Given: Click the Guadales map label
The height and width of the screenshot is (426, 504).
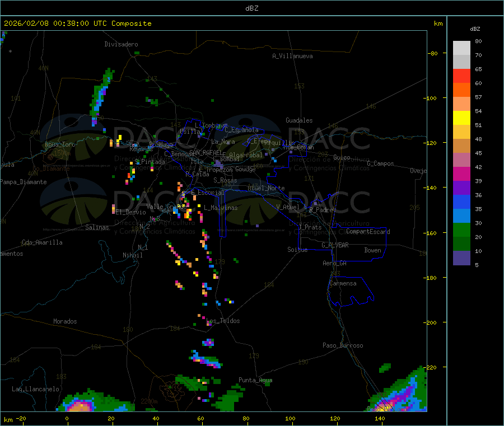Looking at the screenshot, I should point(299,120).
